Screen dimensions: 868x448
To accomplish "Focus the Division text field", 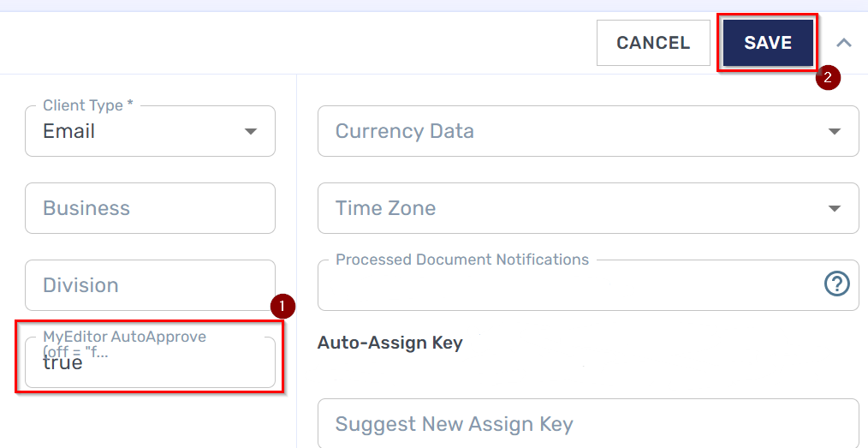I will coord(150,285).
